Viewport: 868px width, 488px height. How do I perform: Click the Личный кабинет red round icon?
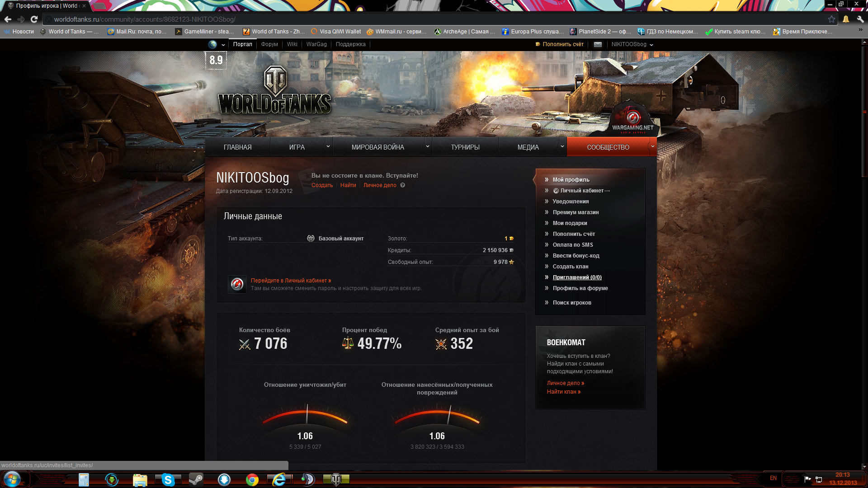point(237,284)
